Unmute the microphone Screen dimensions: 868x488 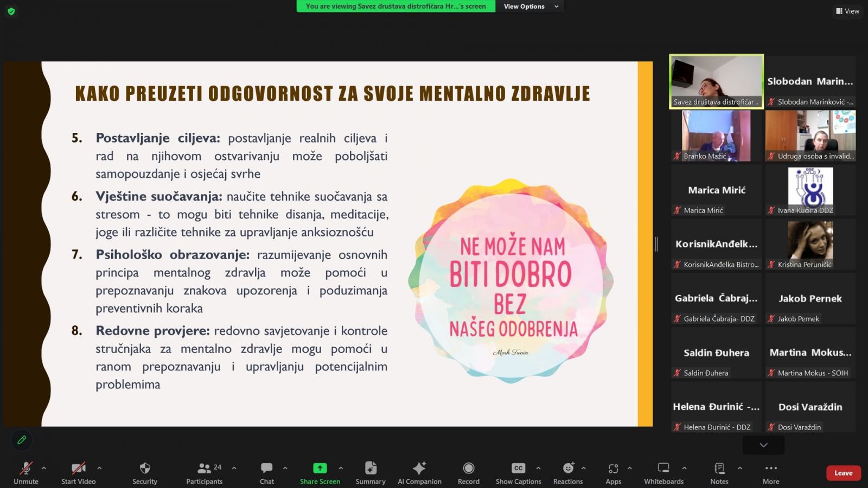click(25, 468)
